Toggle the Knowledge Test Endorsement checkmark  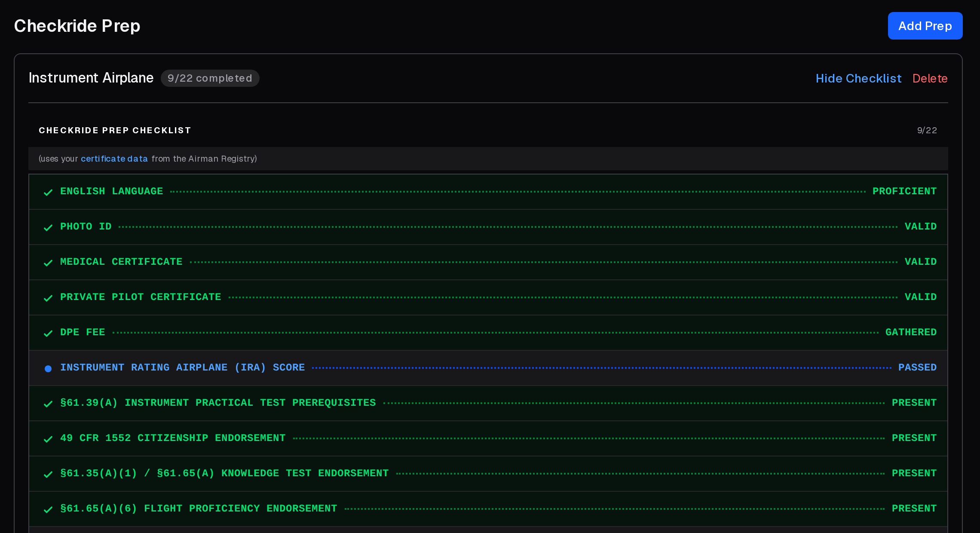point(48,474)
